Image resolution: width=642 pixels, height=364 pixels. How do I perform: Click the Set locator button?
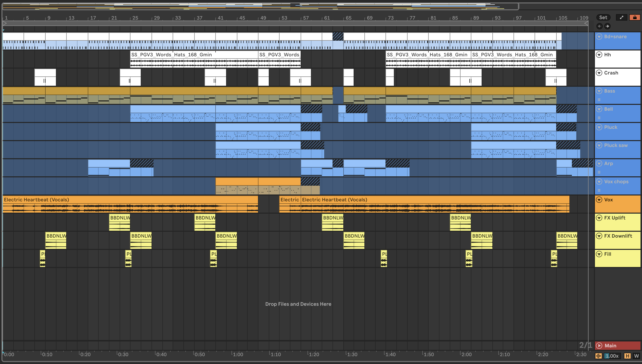point(603,17)
